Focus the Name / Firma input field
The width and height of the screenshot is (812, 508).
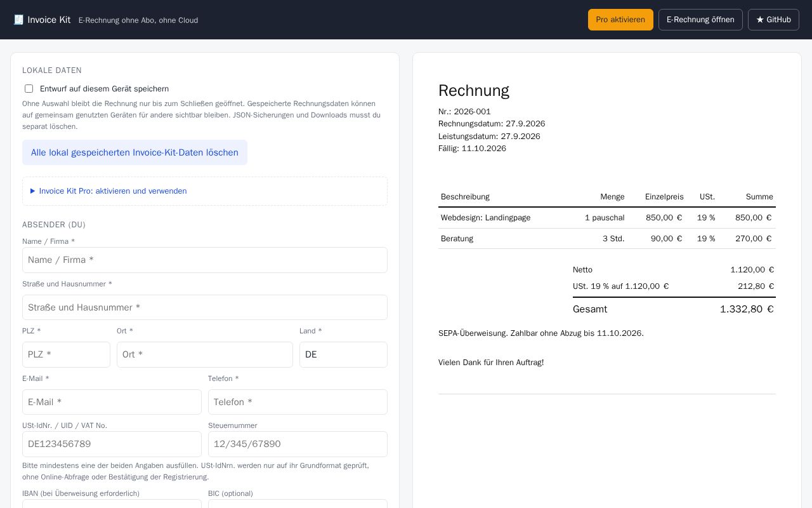(205, 260)
